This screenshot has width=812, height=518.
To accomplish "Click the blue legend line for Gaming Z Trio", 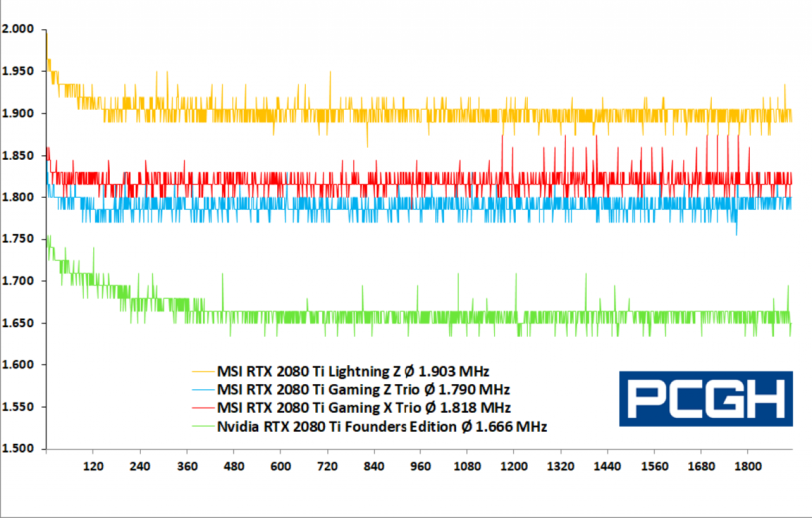I will [204, 389].
